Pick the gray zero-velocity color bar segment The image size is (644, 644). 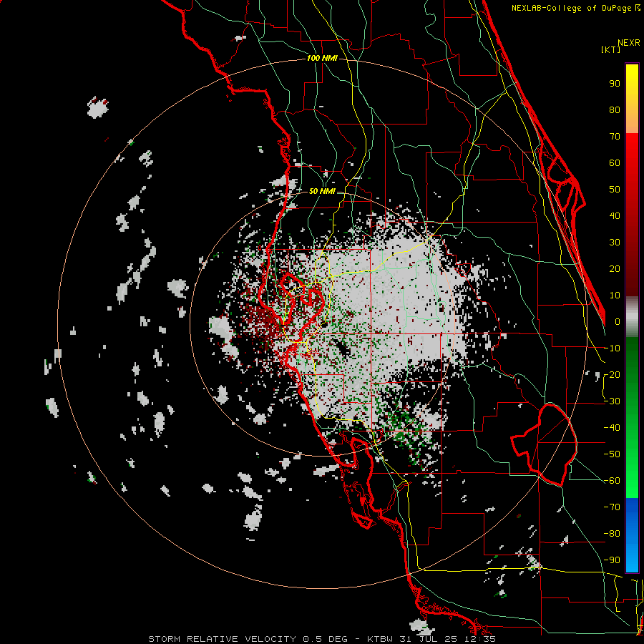632,317
